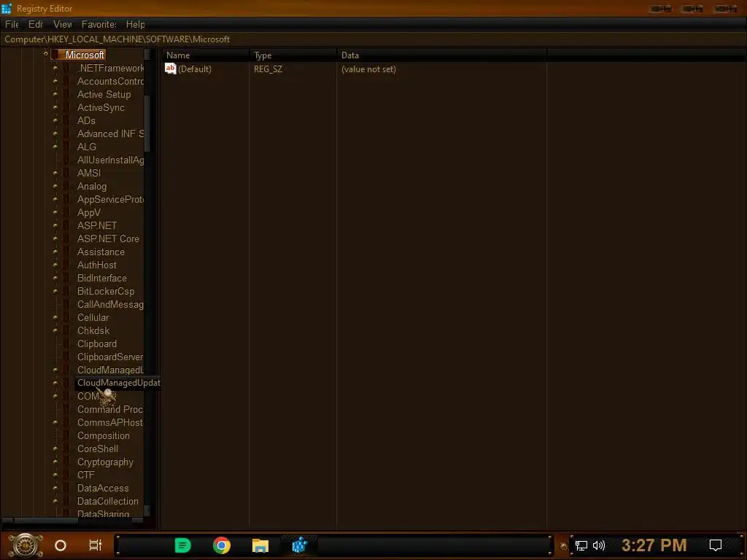Sort values by Data column header
Viewport: 747px width, 560px height.
tap(441, 55)
